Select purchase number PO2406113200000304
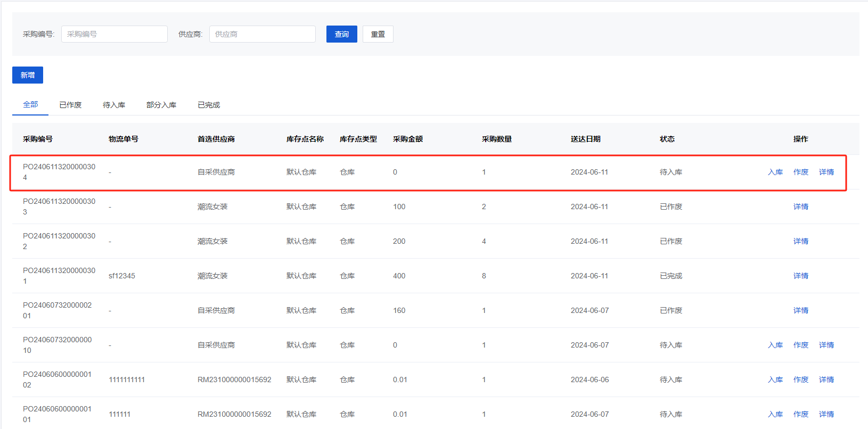The image size is (868, 429). pos(59,172)
